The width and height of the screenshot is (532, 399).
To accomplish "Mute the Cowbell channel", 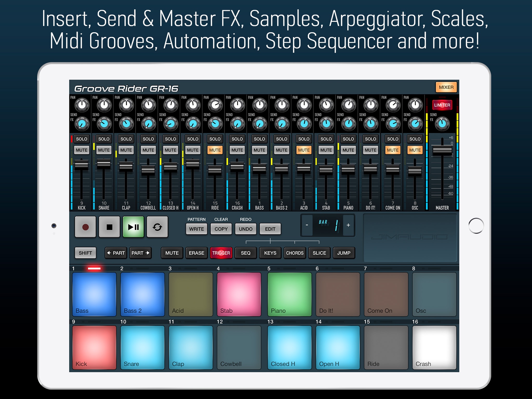I will pos(148,150).
